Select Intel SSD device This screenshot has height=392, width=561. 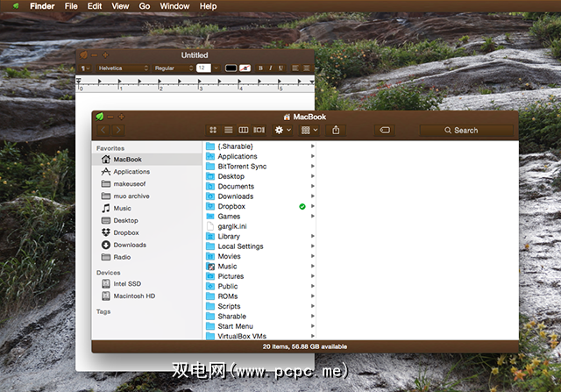click(146, 284)
